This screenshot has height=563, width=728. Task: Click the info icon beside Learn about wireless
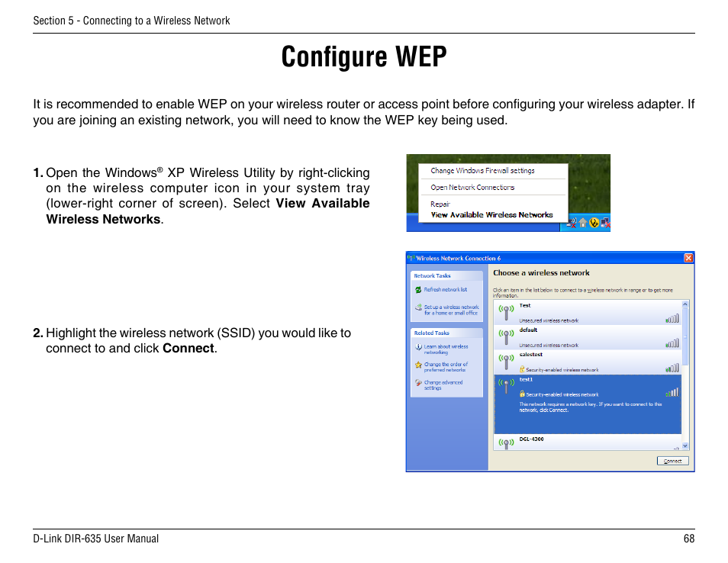[418, 346]
